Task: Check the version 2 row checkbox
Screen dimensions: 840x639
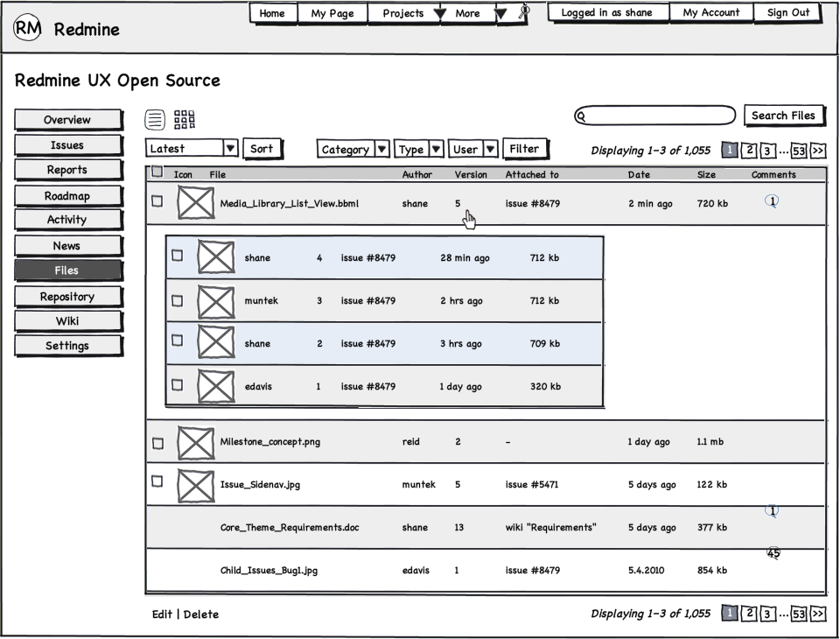Action: click(x=178, y=341)
